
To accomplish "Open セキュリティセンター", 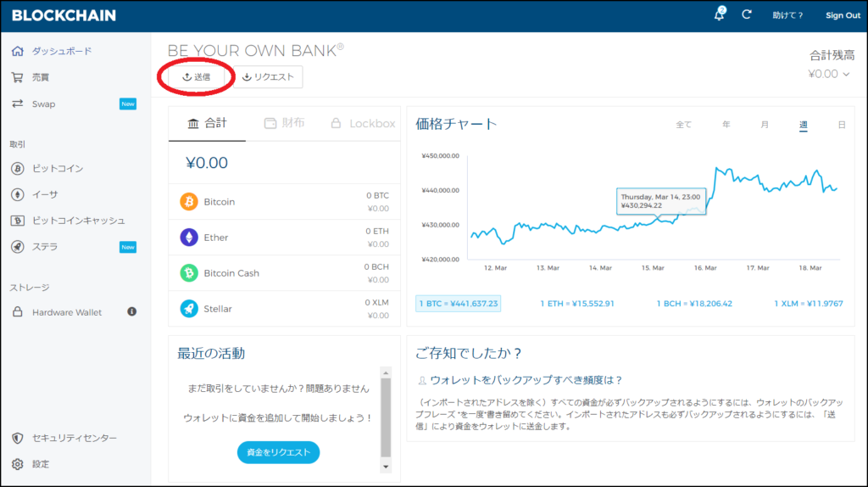I will tap(75, 439).
